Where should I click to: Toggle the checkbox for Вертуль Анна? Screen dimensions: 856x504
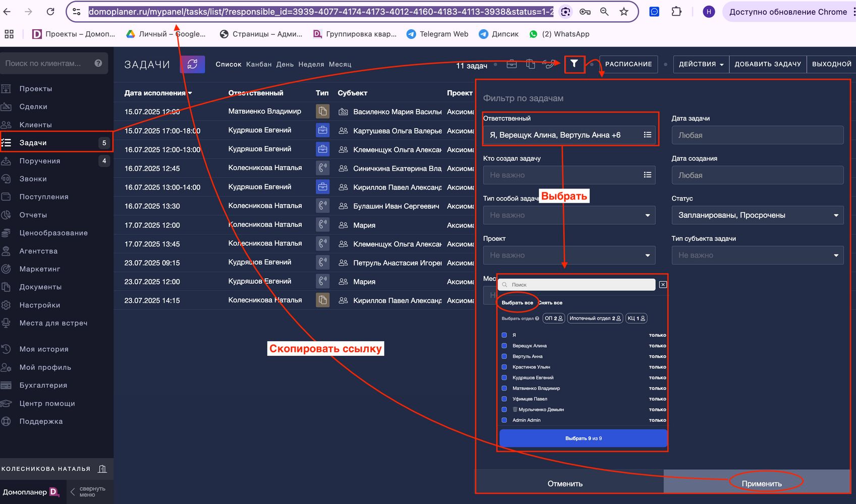[x=504, y=356]
